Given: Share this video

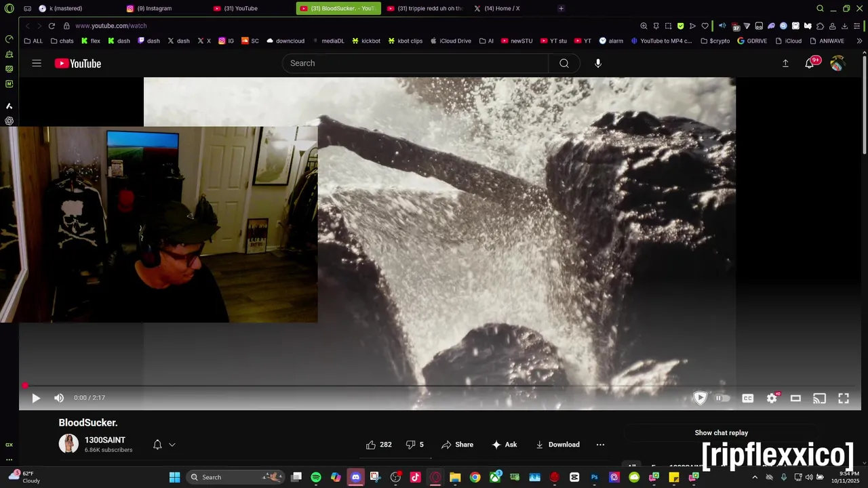Looking at the screenshot, I should (457, 445).
